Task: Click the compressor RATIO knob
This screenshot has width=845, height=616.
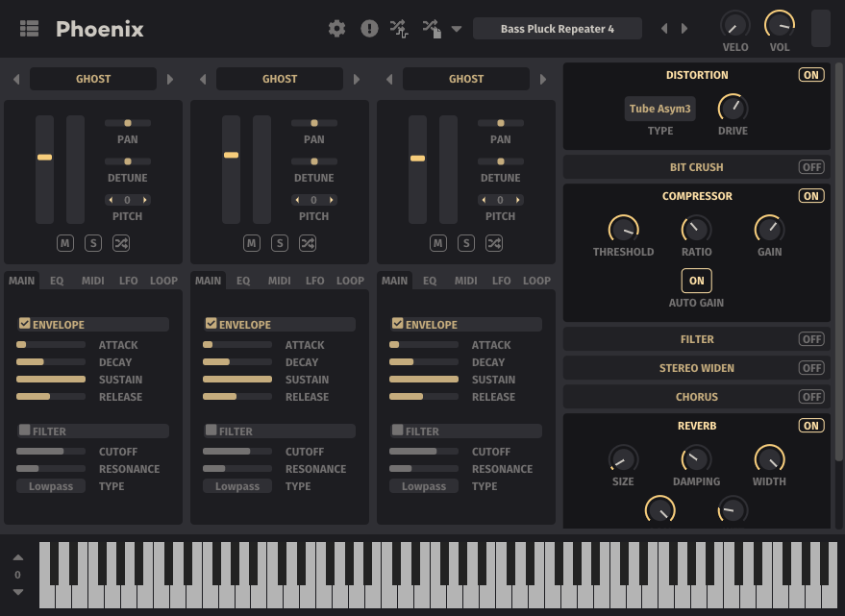Action: click(696, 230)
